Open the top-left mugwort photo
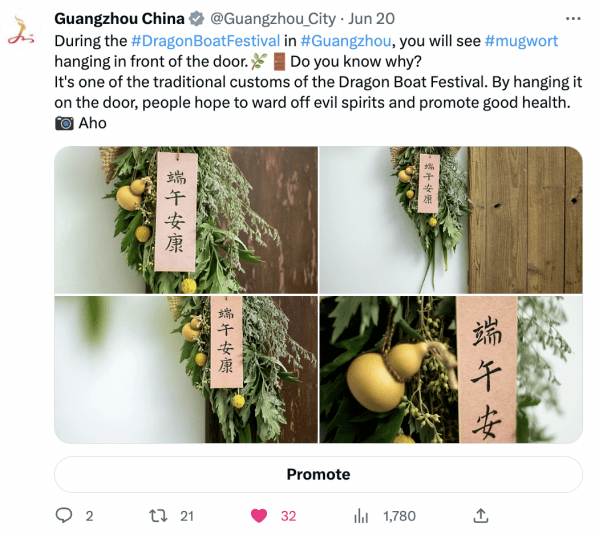This screenshot has height=535, width=599. click(186, 220)
